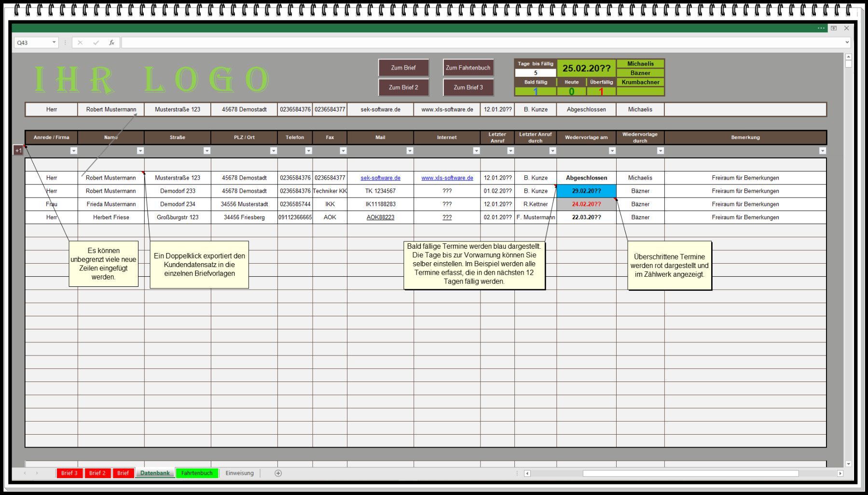The image size is (868, 495).
Task: Click the three-dots more options icon
Action: pos(821,28)
